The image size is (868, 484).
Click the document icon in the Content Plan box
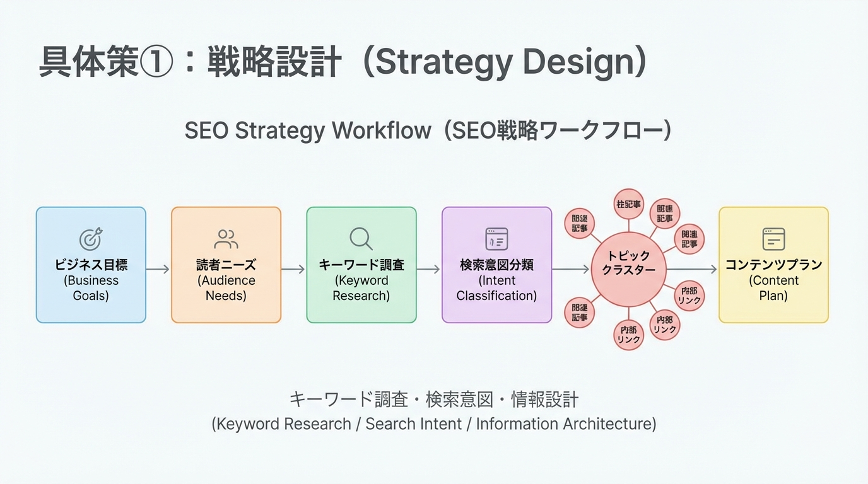pyautogui.click(x=773, y=238)
